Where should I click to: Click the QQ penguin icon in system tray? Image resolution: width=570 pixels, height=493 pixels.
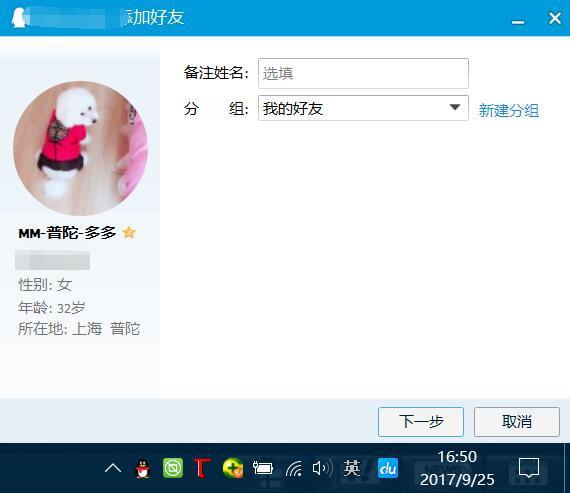[x=143, y=468]
